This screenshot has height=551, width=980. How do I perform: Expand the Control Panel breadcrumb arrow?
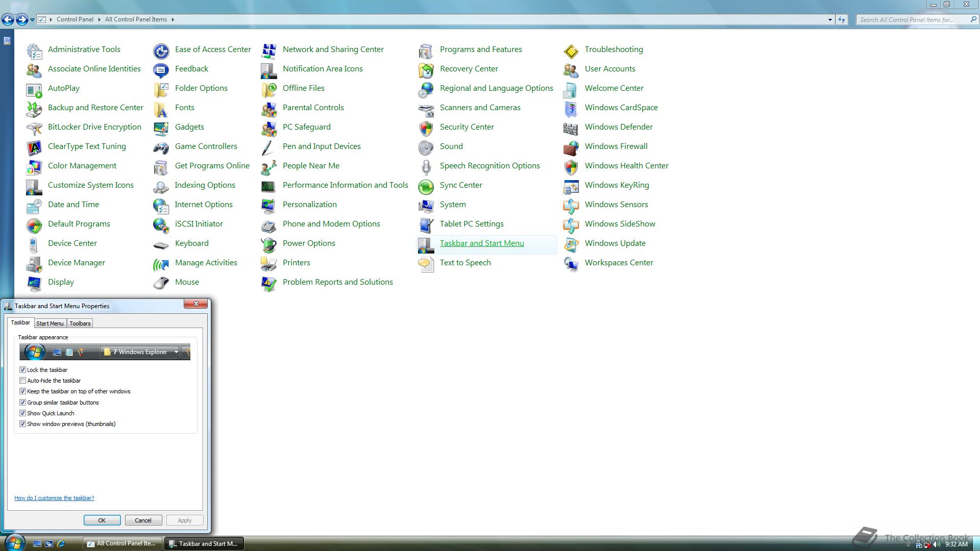coord(100,19)
